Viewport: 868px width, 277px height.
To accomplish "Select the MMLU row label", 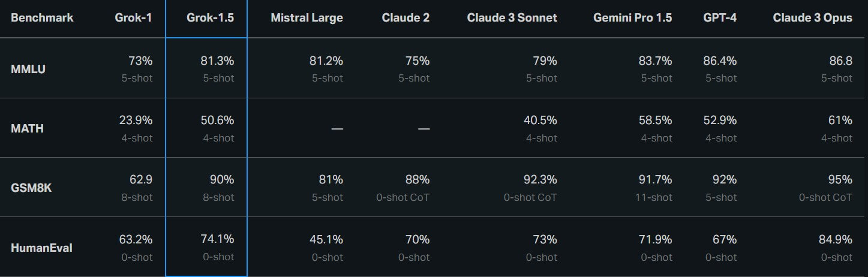I will [28, 69].
